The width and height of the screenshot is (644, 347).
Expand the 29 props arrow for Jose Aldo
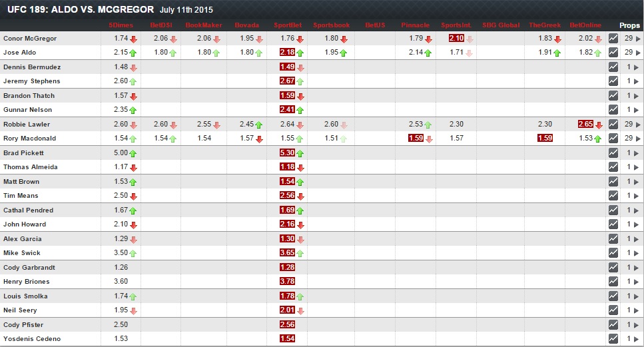point(638,53)
